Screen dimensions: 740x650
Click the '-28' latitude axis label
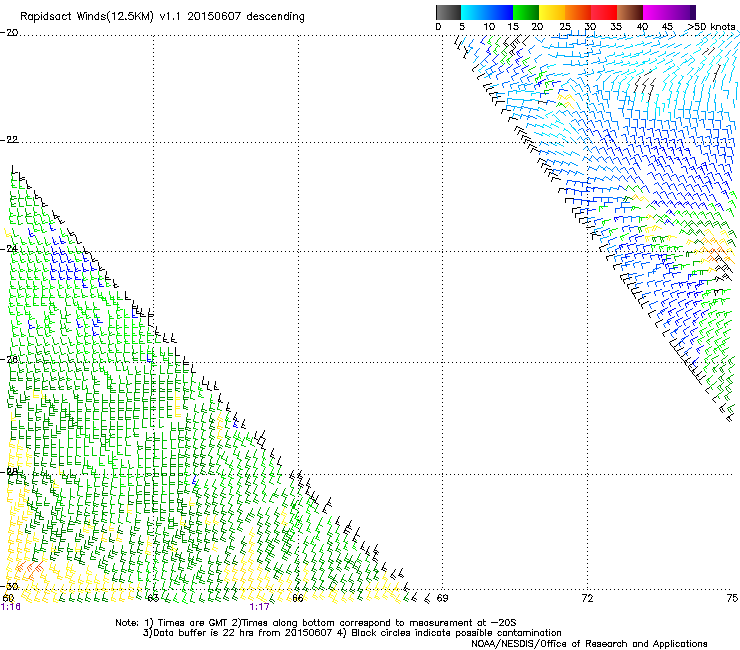(x=9, y=471)
